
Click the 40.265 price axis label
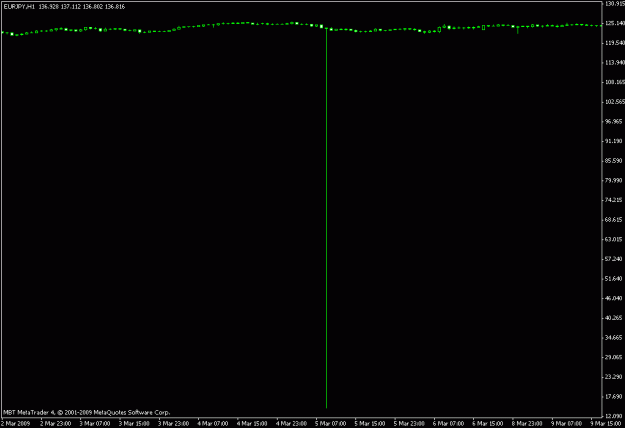tap(615, 318)
